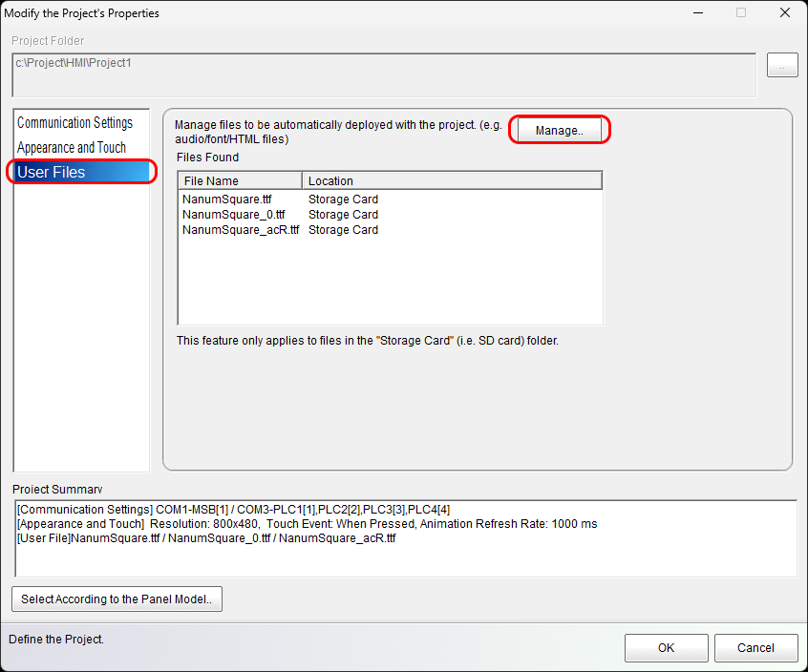Select Appearance and Touch in the list
Image resolution: width=808 pixels, height=672 pixels.
point(72,148)
